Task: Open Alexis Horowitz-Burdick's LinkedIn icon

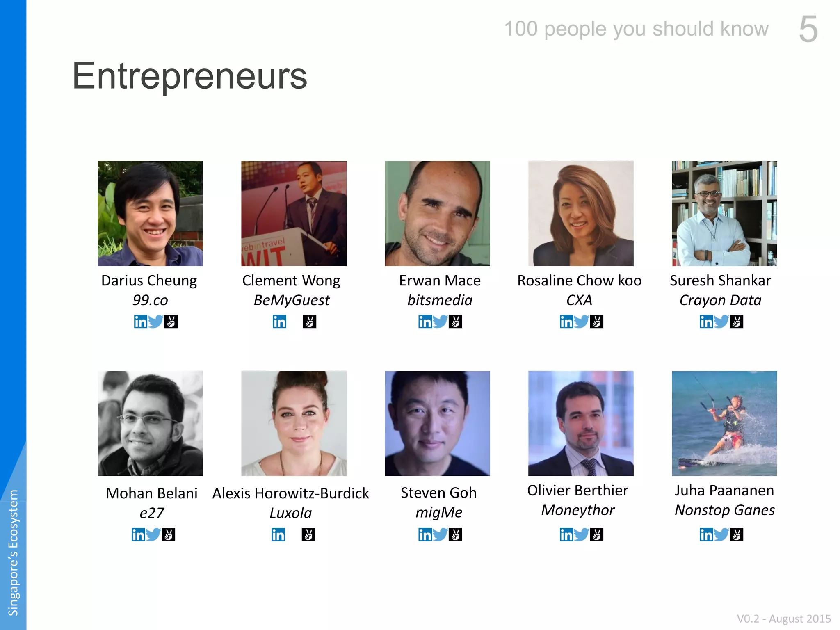Action: coord(278,534)
